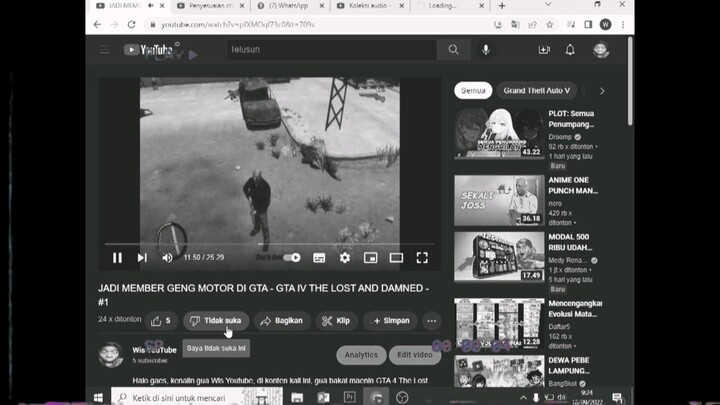The height and width of the screenshot is (405, 720).
Task: Open Premiere Pro from the taskbar
Action: point(349,398)
